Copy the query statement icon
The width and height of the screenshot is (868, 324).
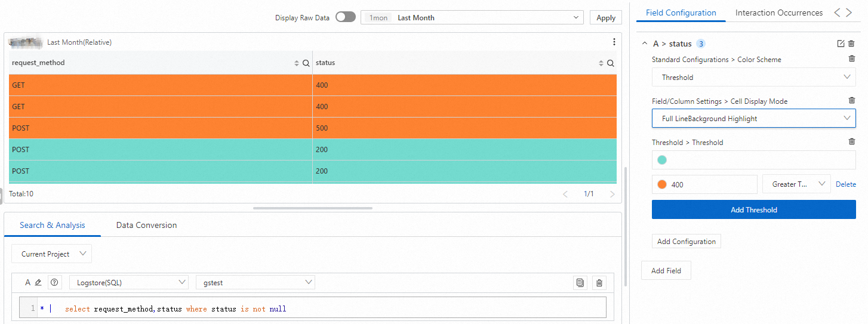(x=580, y=283)
